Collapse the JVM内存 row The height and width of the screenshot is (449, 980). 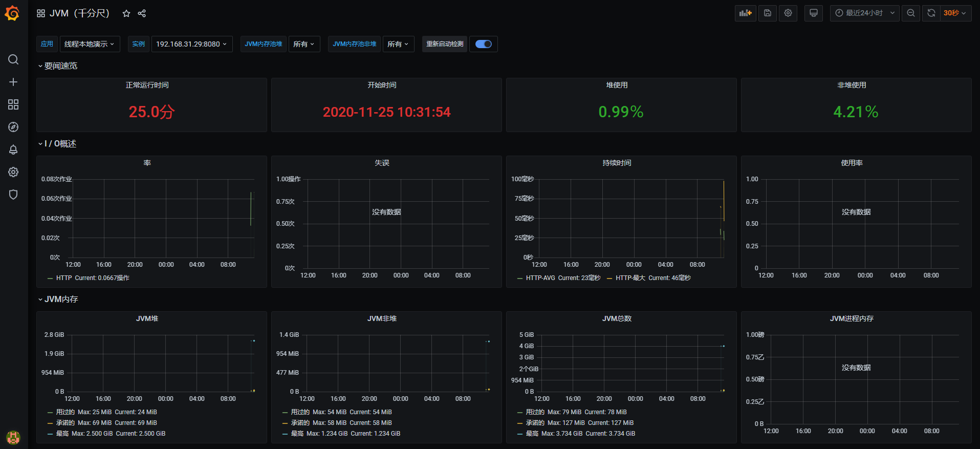(58, 300)
